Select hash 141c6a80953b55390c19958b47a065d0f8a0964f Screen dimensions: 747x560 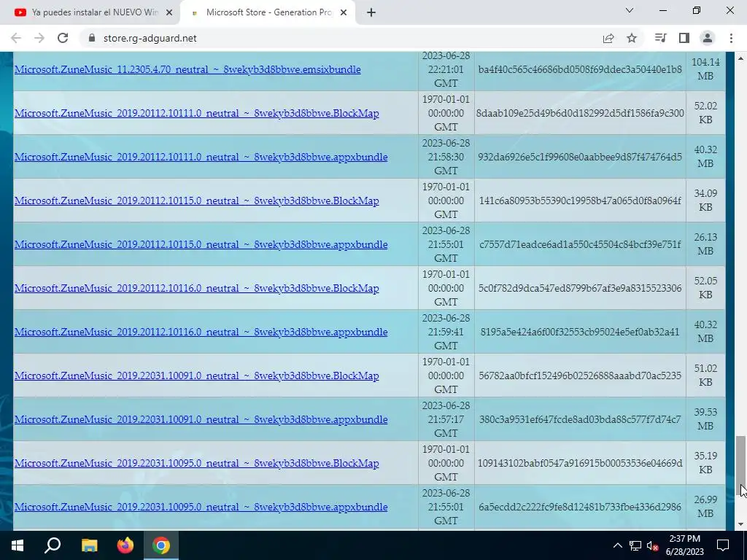coord(580,201)
